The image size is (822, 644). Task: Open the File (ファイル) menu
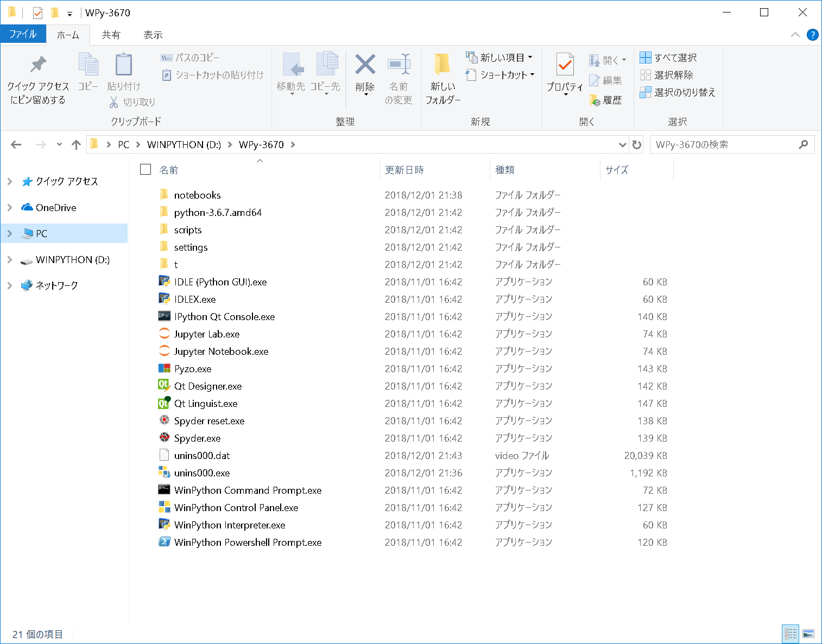click(x=23, y=34)
